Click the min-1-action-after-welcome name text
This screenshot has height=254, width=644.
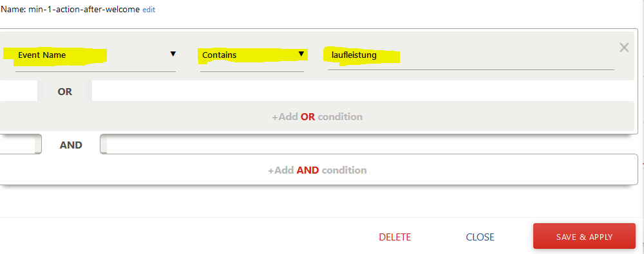(x=84, y=9)
